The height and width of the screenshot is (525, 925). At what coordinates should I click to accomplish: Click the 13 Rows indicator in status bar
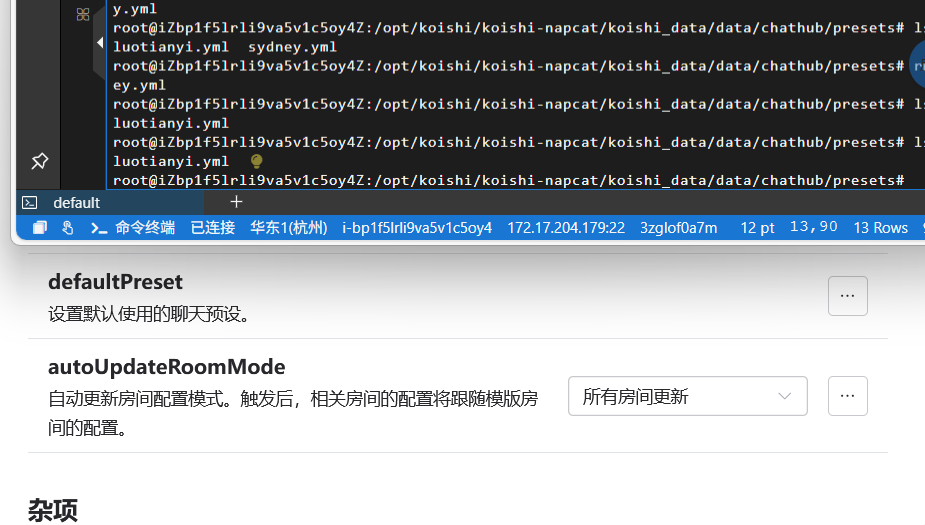click(x=880, y=228)
